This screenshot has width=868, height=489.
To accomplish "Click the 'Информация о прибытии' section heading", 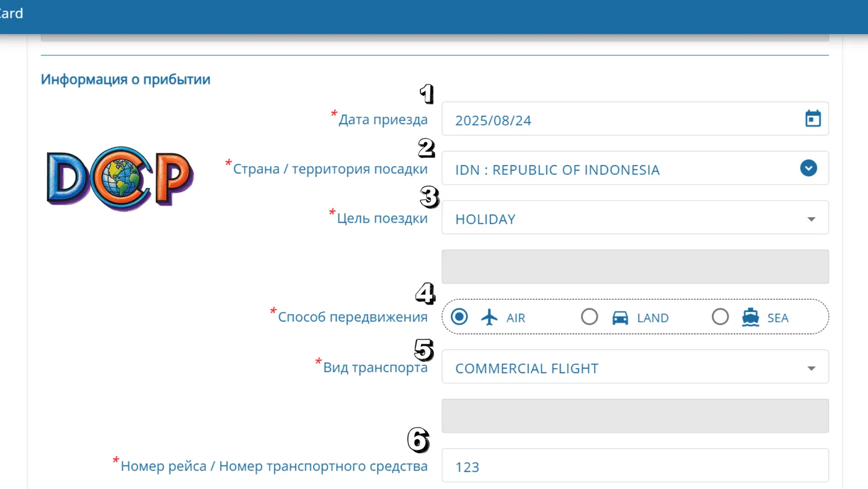I will pos(126,79).
